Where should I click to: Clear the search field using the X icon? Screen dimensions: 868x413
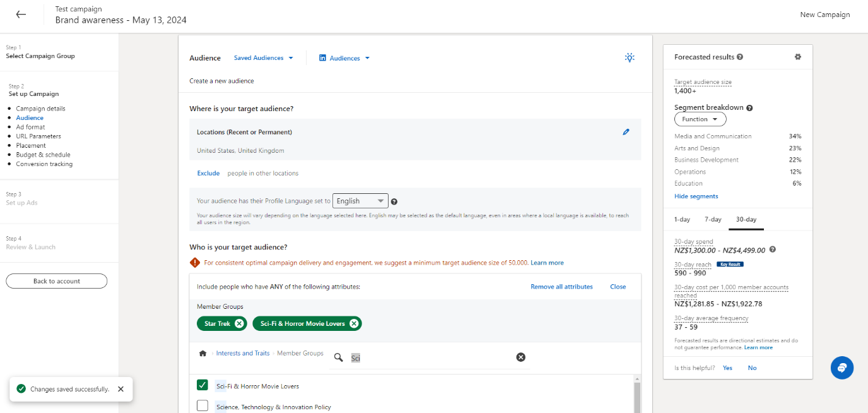coord(520,357)
